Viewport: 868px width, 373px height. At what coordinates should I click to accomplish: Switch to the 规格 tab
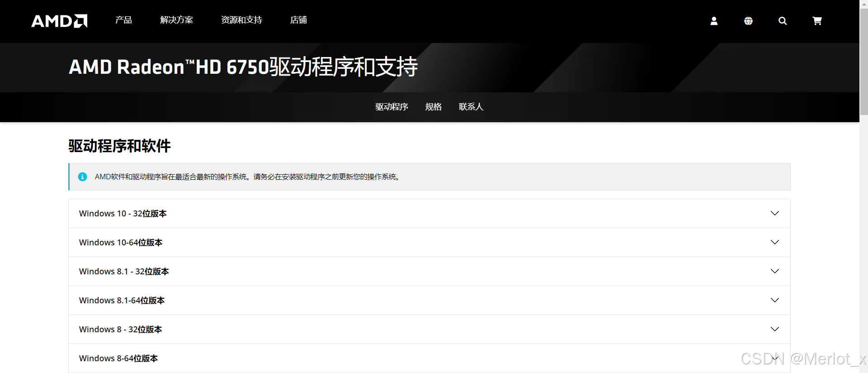pos(433,107)
